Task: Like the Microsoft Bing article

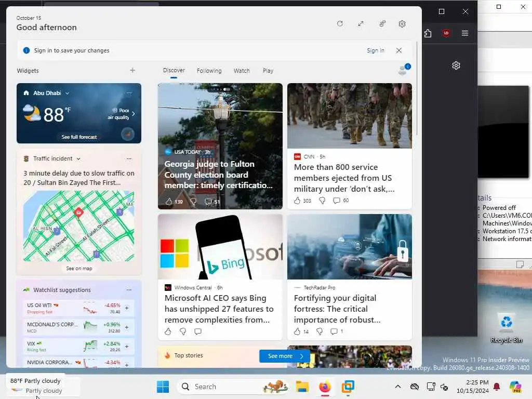Action: click(168, 331)
